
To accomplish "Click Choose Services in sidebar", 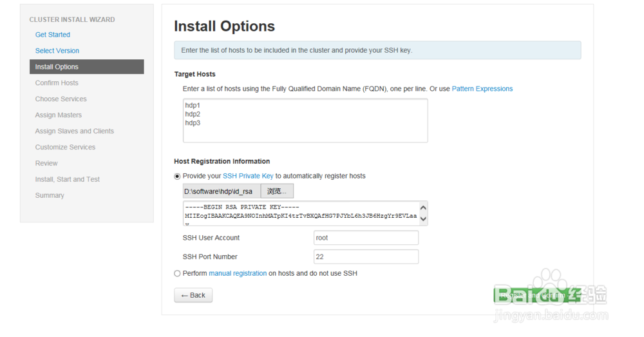I will (x=61, y=99).
